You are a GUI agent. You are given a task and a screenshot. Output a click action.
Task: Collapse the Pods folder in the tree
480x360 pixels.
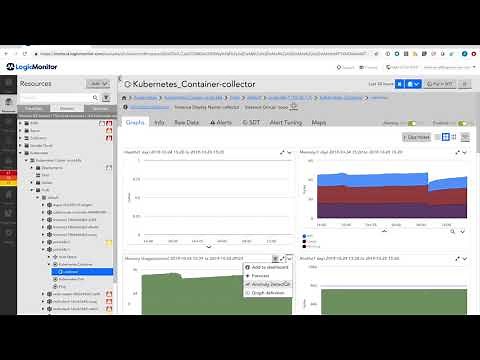pos(32,190)
